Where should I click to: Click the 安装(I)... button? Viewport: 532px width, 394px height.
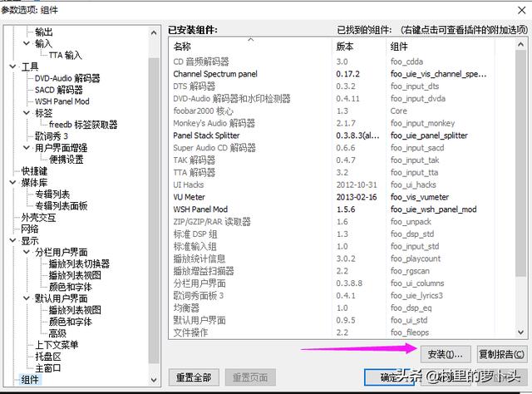click(446, 355)
